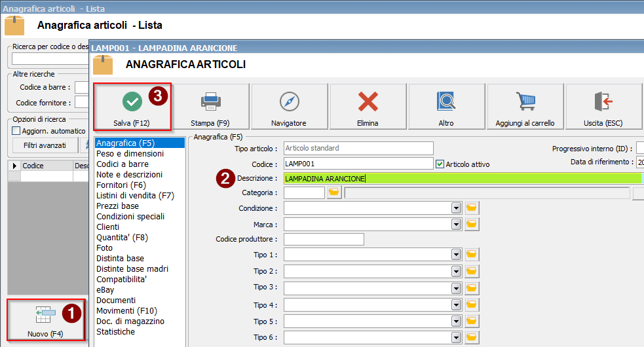Print article with Stampa (F9)
The width and height of the screenshot is (644, 347).
click(210, 107)
